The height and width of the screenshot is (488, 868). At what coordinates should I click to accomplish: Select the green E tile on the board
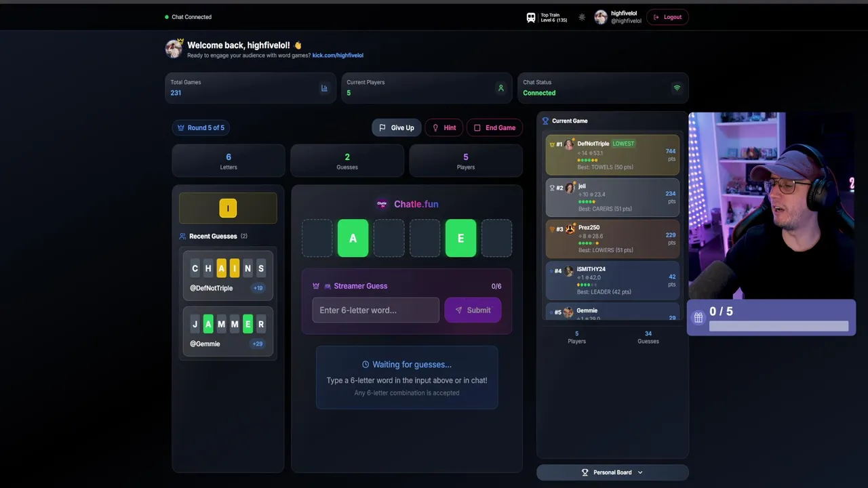pyautogui.click(x=461, y=238)
